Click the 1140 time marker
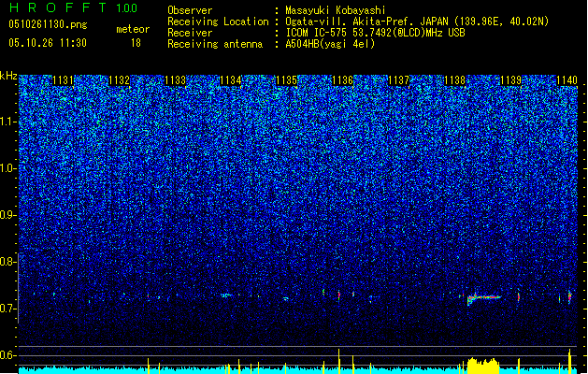 pos(566,80)
